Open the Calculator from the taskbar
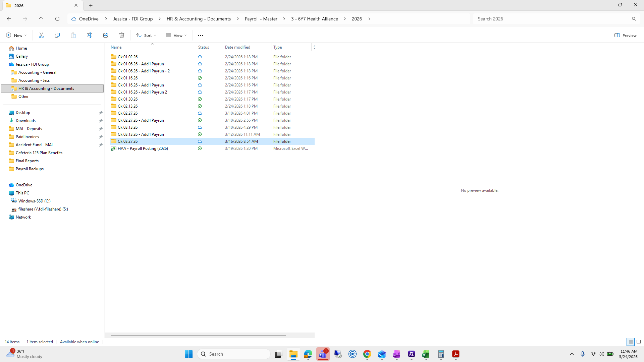Screen dimensions: 644x362 click(441, 354)
